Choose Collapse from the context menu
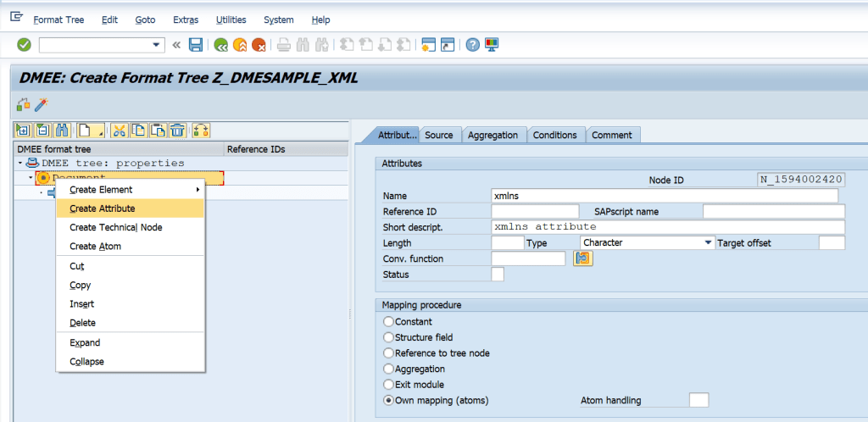 coord(131,361)
